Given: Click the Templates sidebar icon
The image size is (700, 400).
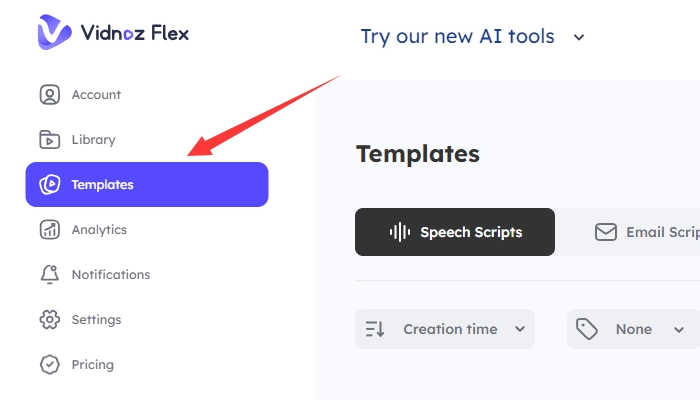Looking at the screenshot, I should tap(49, 185).
